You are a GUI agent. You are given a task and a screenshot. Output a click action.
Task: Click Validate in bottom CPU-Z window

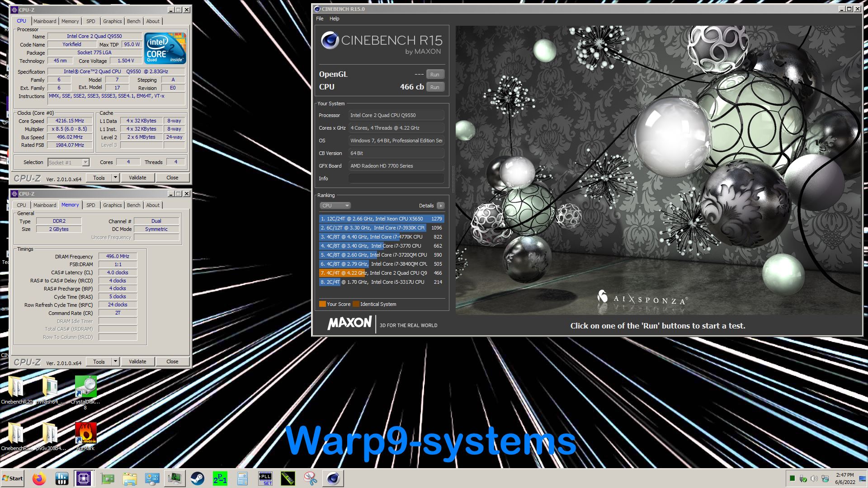[x=137, y=361]
